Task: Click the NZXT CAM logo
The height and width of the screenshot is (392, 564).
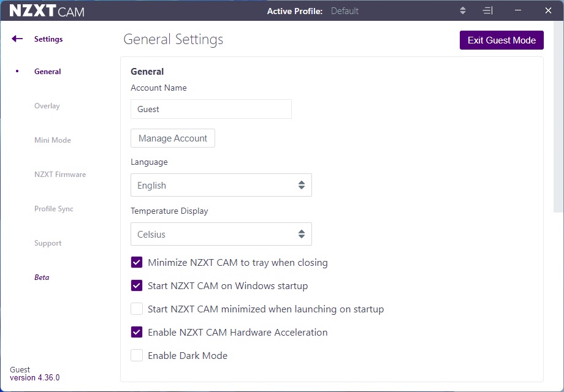Action: (47, 11)
